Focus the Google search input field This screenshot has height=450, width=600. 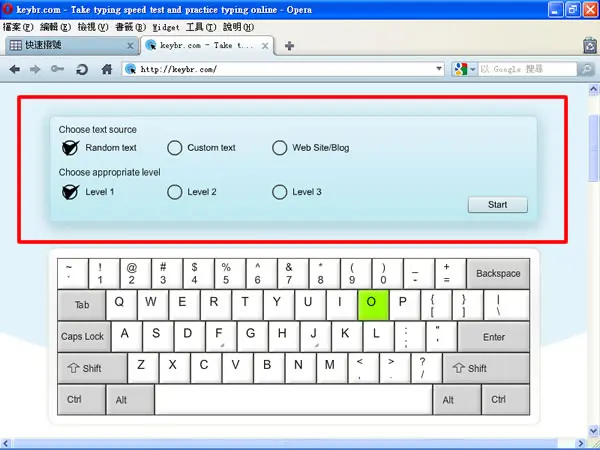tap(527, 69)
